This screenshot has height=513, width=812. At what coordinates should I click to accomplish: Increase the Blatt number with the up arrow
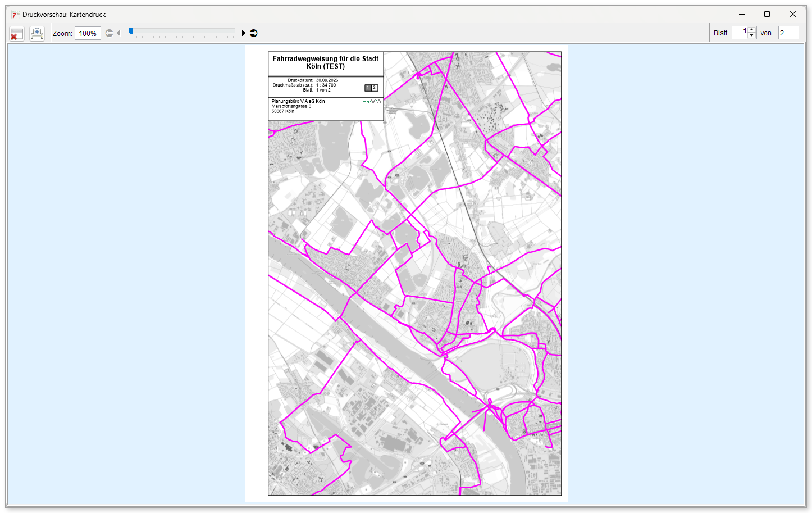coord(752,30)
